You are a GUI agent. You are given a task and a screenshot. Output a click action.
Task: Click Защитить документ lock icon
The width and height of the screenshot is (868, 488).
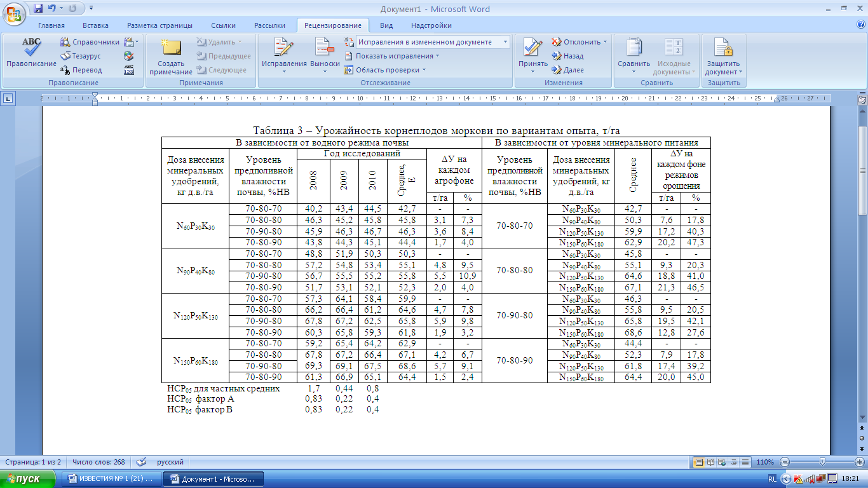click(x=723, y=48)
